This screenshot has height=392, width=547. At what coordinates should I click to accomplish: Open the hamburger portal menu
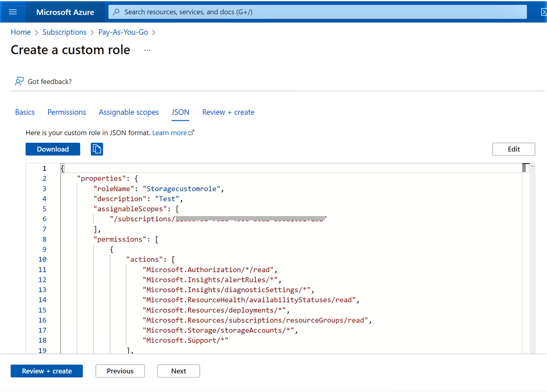pos(13,12)
